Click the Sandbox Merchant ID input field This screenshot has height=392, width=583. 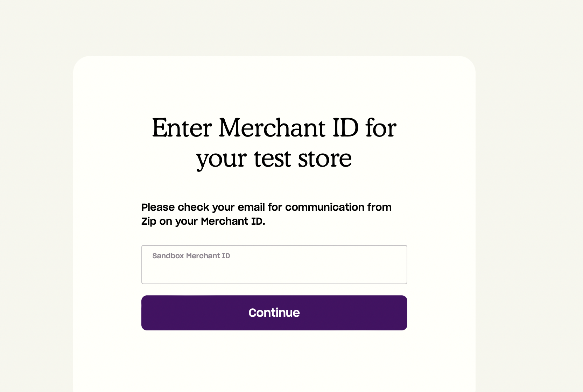[x=274, y=265]
